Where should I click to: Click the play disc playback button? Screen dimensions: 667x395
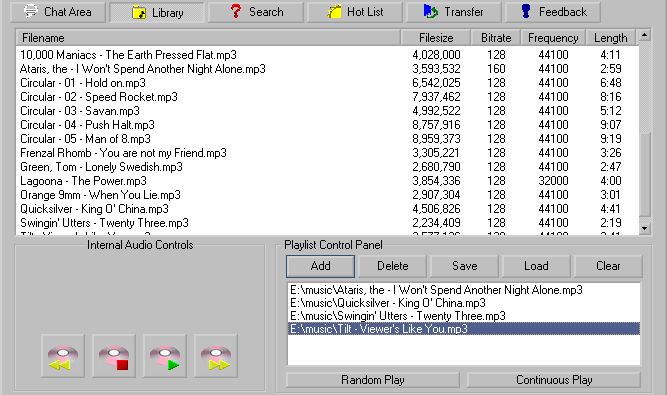pos(165,356)
